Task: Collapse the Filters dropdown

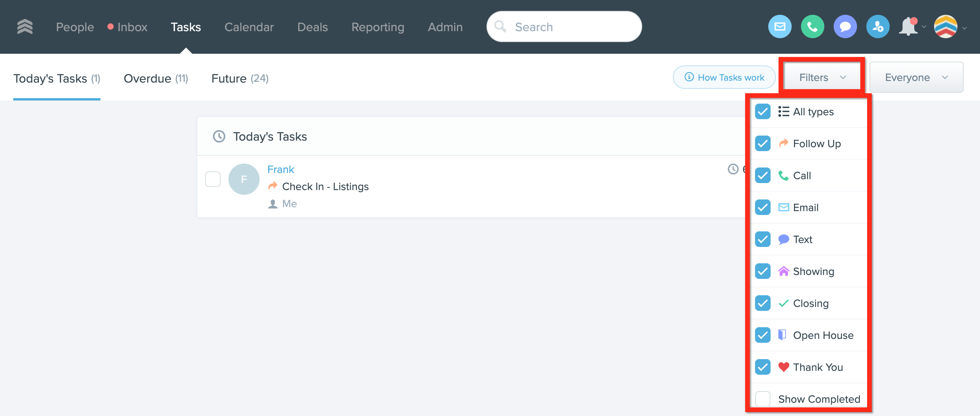Action: 822,78
